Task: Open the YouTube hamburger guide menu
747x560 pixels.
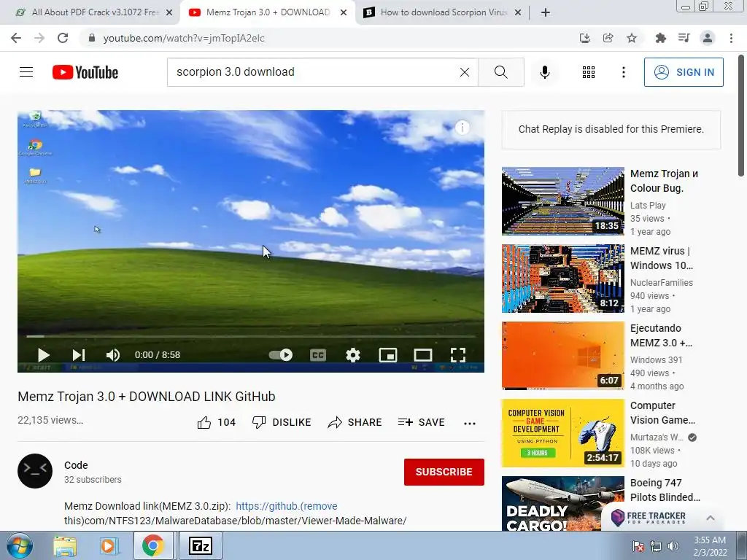Action: (26, 72)
